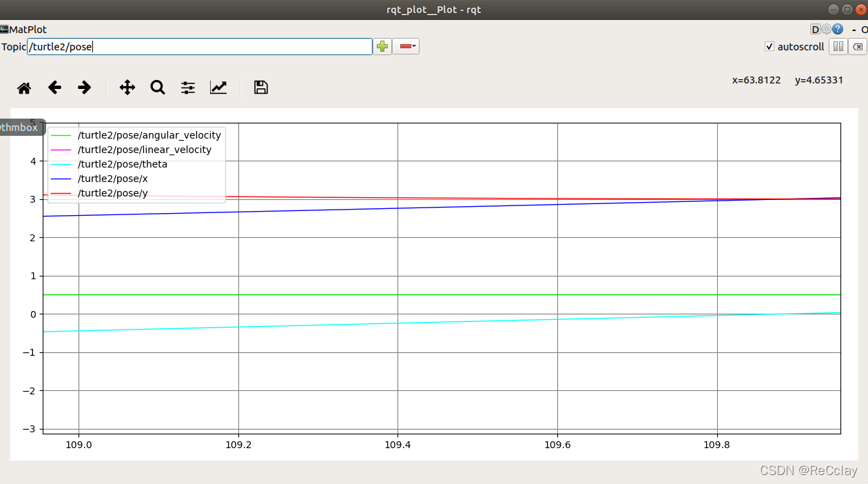Viewport: 868px width, 484px height.
Task: Click the MatPlot panel title label
Action: [x=28, y=30]
